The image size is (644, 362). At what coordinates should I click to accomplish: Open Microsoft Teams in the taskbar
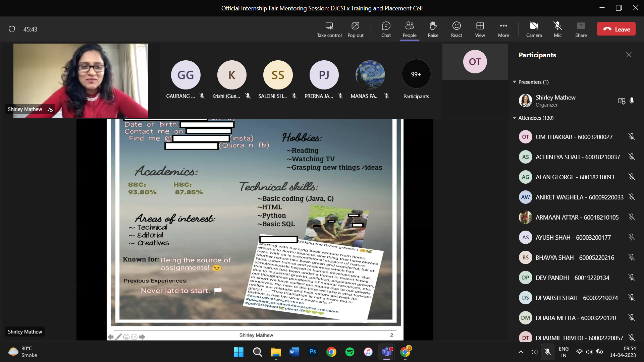[x=386, y=352]
